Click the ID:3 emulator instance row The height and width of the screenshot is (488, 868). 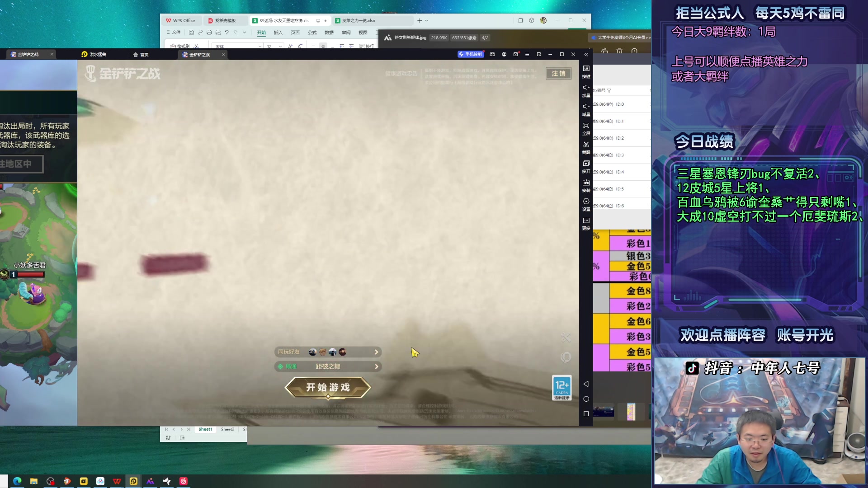(622, 155)
